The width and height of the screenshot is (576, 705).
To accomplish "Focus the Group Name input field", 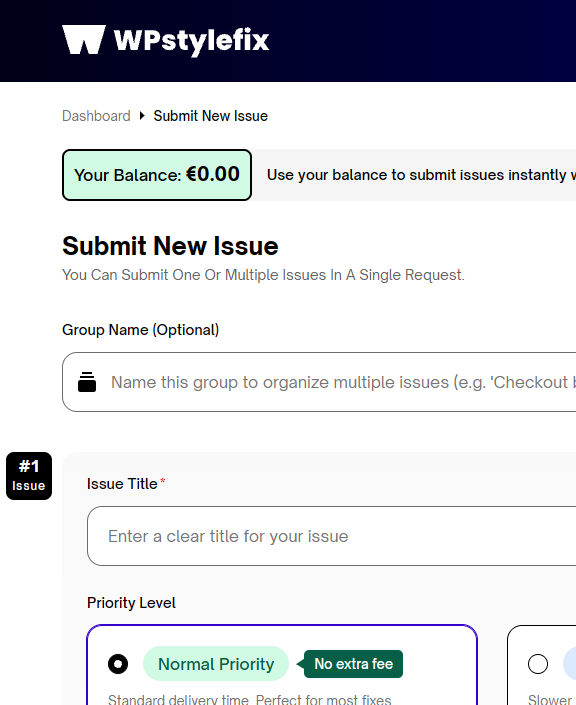I will [319, 382].
